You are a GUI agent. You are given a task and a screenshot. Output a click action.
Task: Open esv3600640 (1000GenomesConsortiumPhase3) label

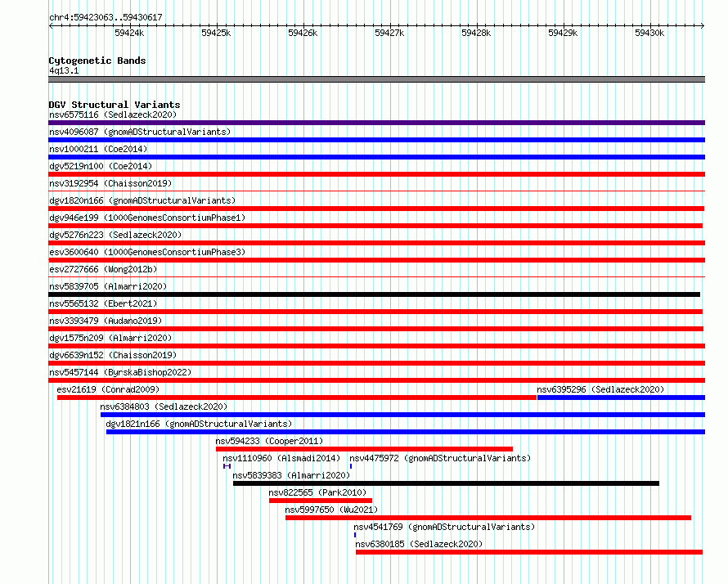[147, 252]
